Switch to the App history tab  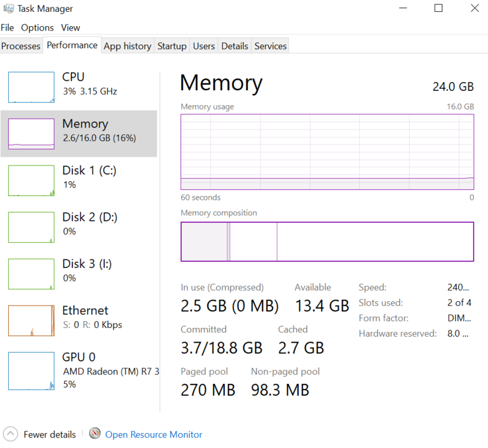tap(127, 46)
